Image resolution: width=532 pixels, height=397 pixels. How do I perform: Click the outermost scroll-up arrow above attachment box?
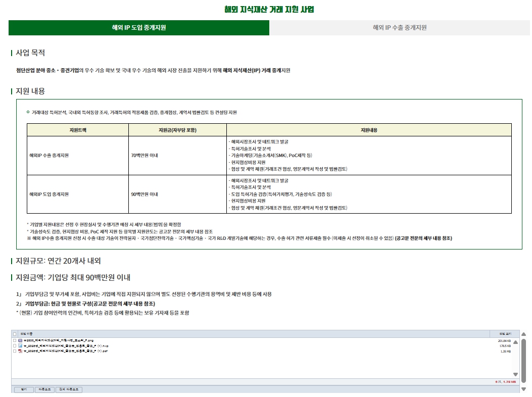[x=524, y=334]
